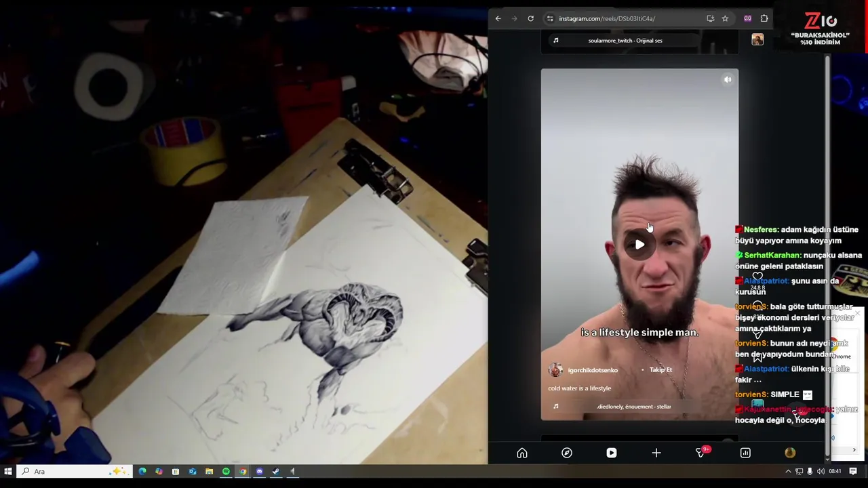This screenshot has height=488, width=868.
Task: Install the app via the address bar icon
Action: 710,18
